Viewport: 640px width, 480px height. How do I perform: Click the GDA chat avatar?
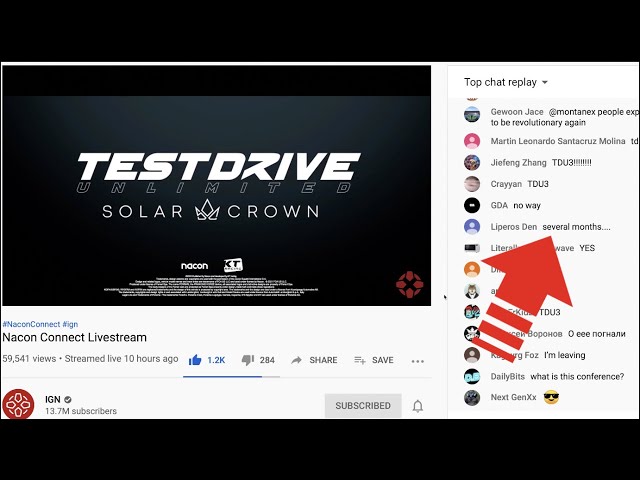[472, 205]
